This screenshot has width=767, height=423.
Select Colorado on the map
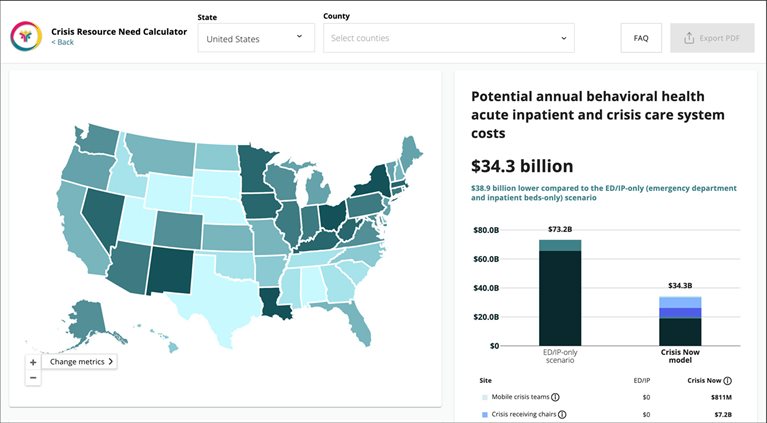coord(179,230)
